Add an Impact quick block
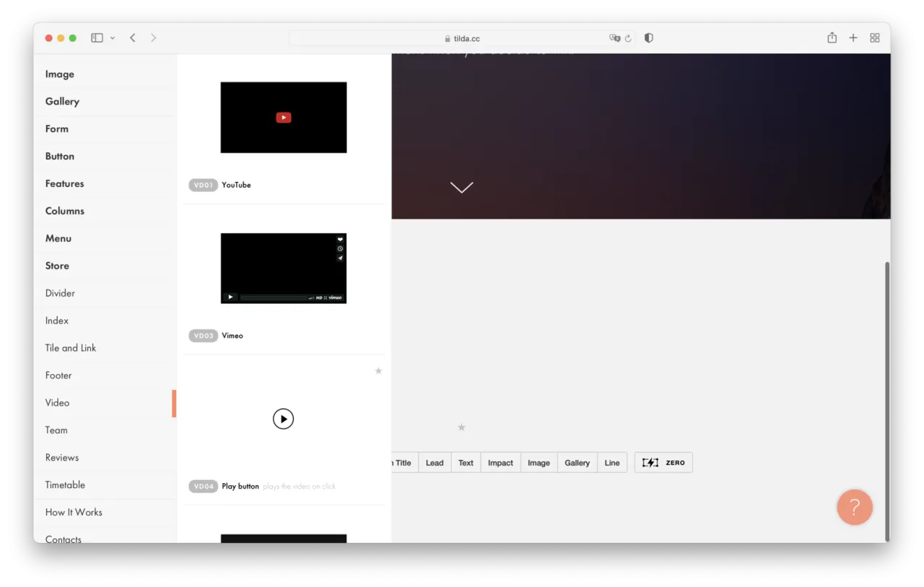The width and height of the screenshot is (924, 587). [500, 464]
